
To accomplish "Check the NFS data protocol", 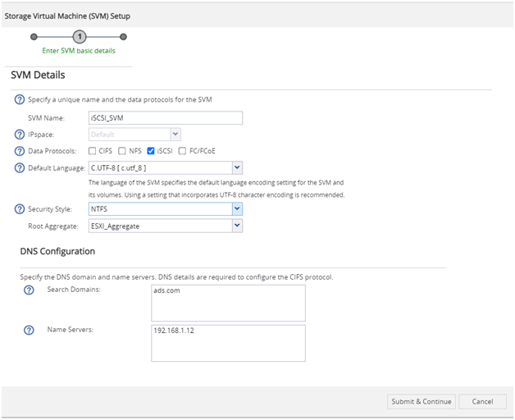I will pyautogui.click(x=122, y=151).
